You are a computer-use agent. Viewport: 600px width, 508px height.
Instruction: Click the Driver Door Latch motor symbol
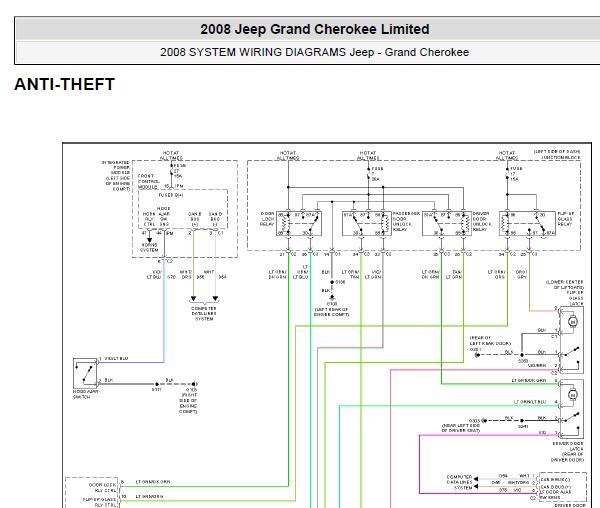[x=572, y=394]
